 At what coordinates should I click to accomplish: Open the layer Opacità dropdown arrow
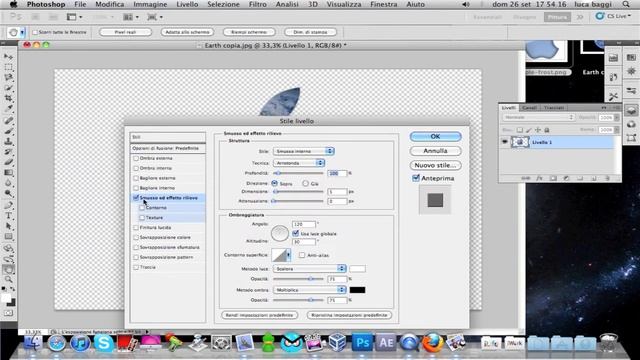pos(617,118)
